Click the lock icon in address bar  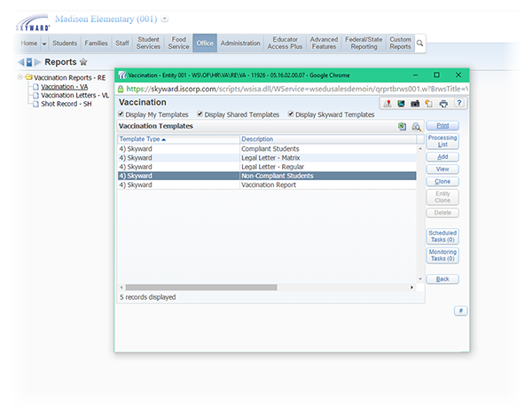point(120,89)
